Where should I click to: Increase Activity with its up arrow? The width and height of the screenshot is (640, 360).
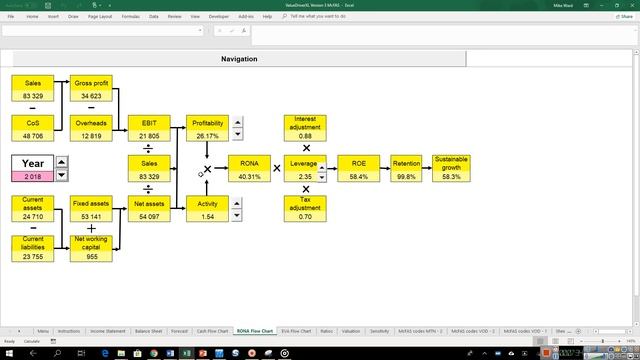pyautogui.click(x=237, y=203)
